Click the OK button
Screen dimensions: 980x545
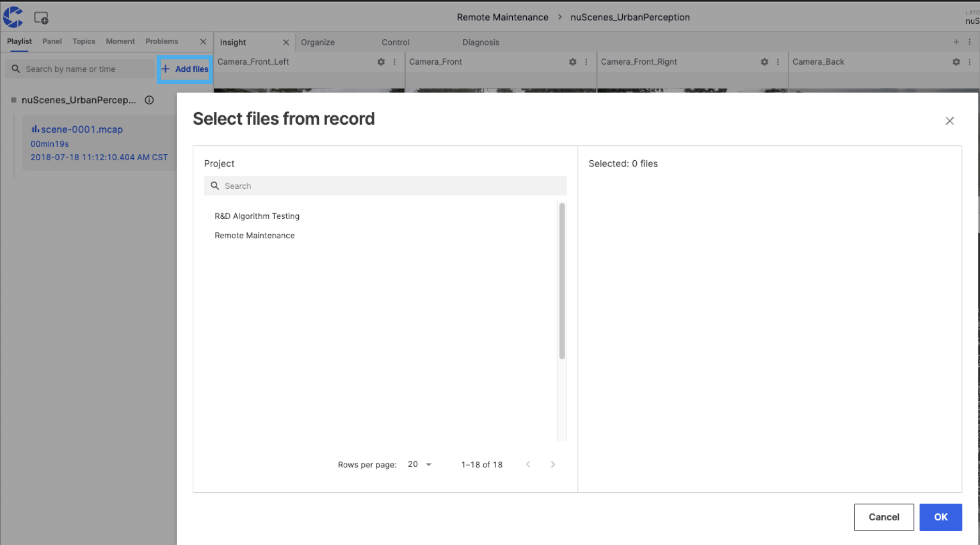[x=941, y=517]
